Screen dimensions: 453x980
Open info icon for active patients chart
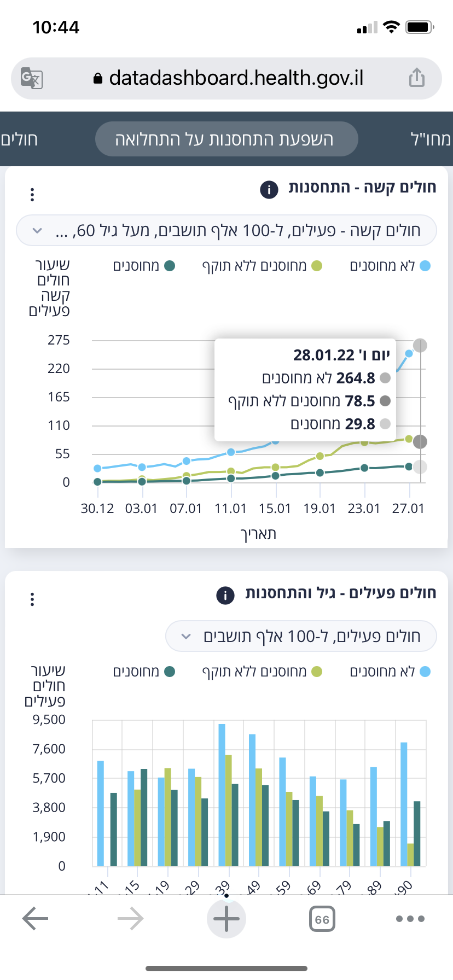click(225, 595)
